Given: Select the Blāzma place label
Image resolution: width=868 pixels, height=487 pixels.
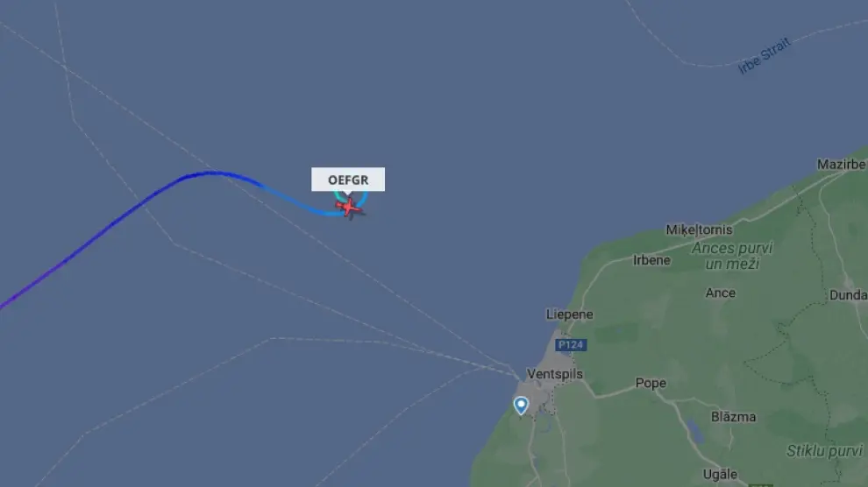Looking at the screenshot, I should point(734,417).
